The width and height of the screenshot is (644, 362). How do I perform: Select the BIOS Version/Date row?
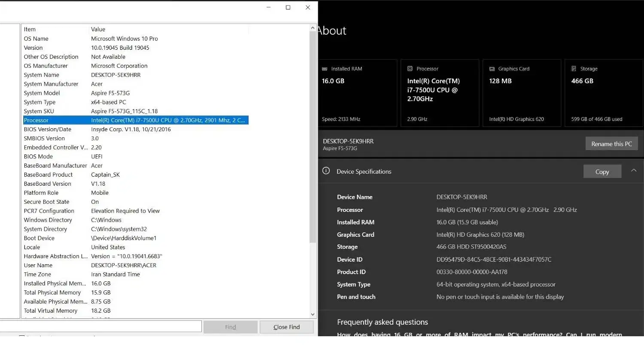[x=136, y=129]
